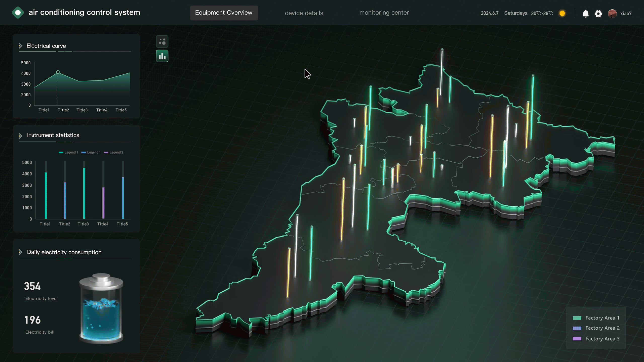Click the Factory Area 3 purple swatch
The image size is (644, 362).
(577, 339)
